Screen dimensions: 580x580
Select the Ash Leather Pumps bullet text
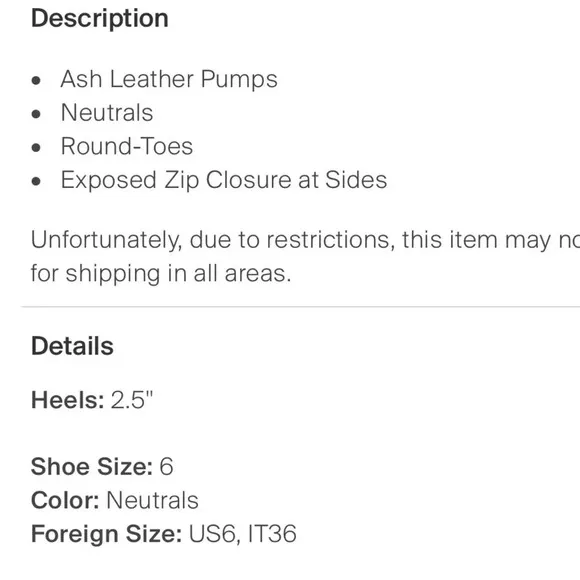(169, 79)
